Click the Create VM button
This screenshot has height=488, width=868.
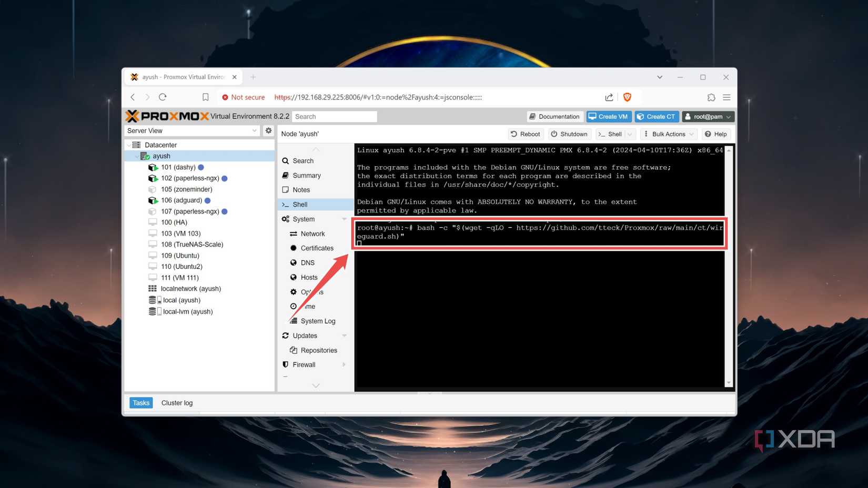tap(609, 117)
